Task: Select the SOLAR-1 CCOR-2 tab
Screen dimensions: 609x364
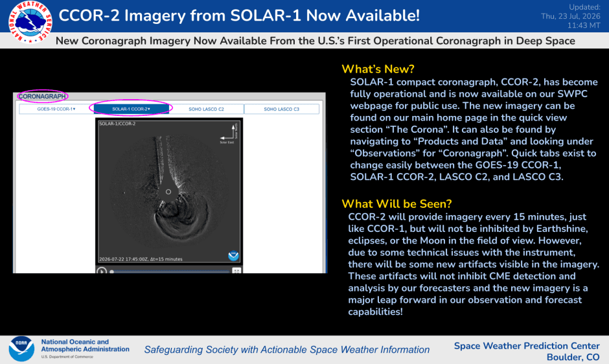Action: click(x=131, y=109)
